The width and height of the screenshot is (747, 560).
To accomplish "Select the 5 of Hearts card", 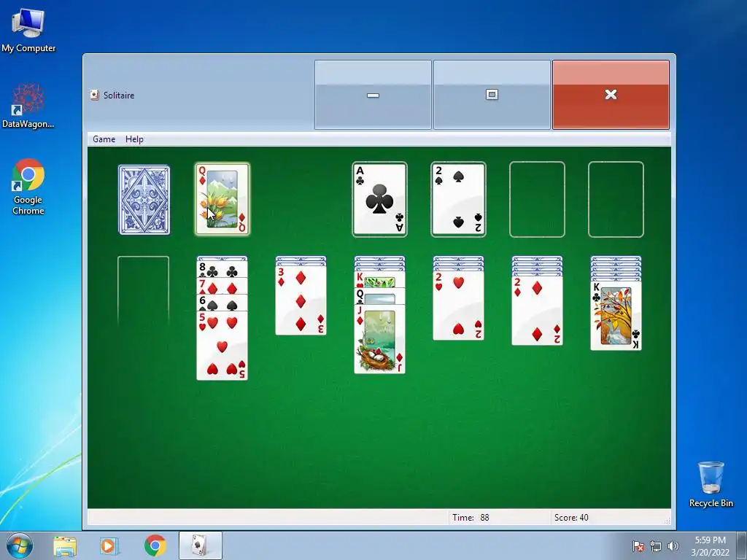I will pyautogui.click(x=222, y=346).
